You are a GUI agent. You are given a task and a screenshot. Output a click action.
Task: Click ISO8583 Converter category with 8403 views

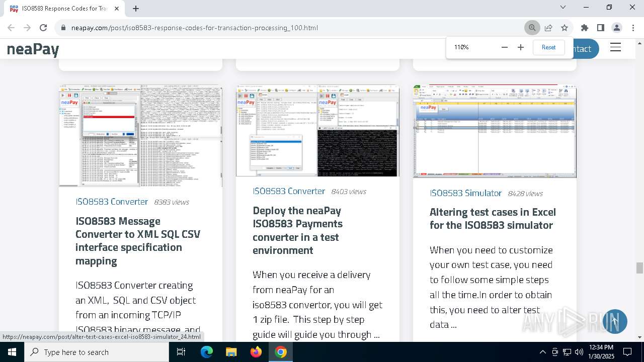[x=289, y=191]
